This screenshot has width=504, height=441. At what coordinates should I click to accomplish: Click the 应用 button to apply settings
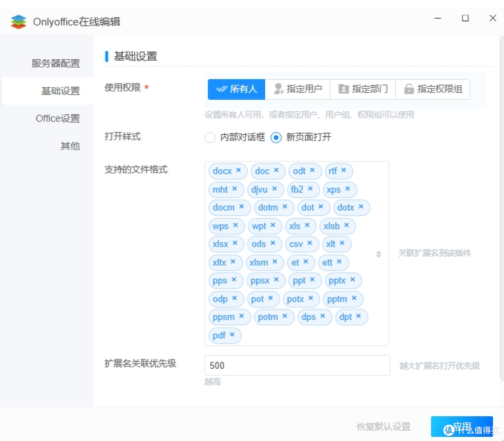[x=462, y=426]
